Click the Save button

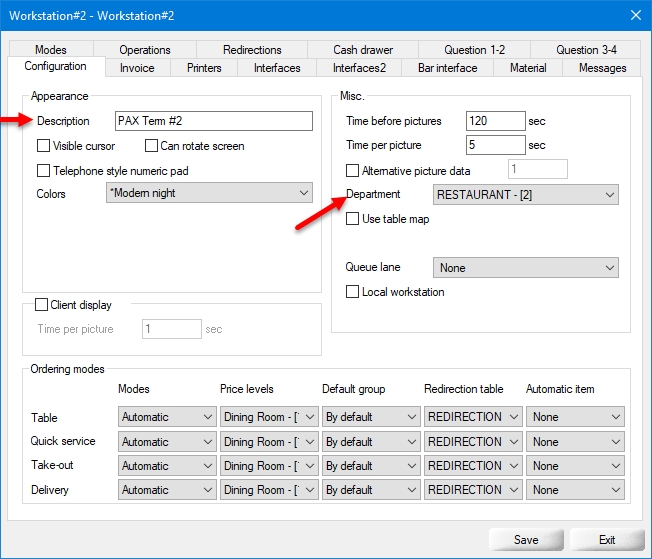(526, 540)
